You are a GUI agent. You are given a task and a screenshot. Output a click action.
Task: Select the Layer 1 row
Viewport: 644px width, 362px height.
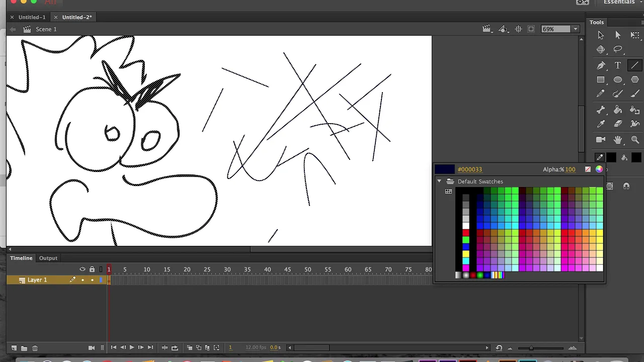click(57, 280)
